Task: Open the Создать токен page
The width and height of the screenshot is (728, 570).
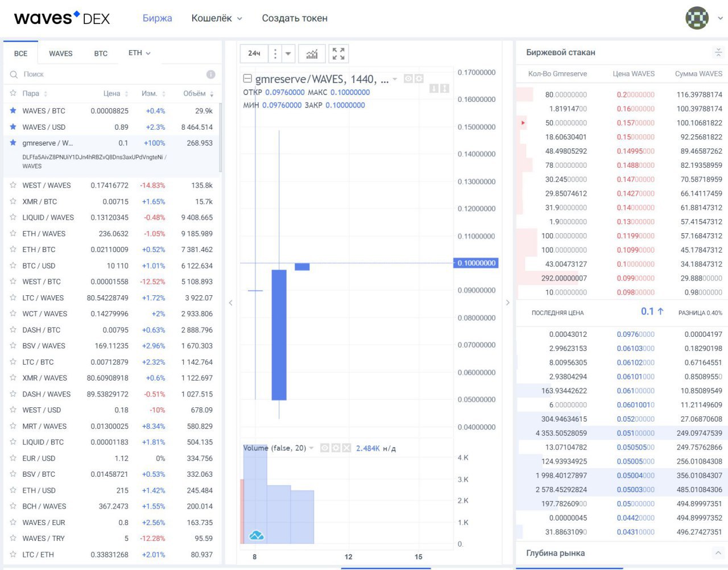Action: [x=295, y=18]
